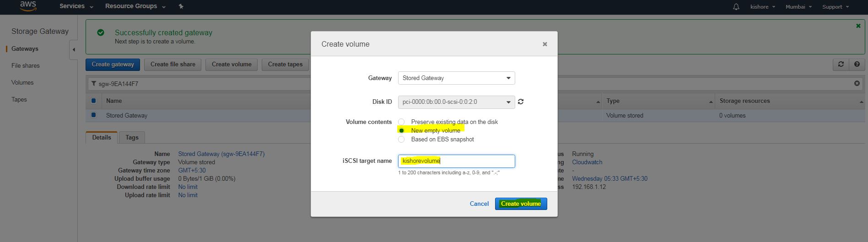868x242 pixels.
Task: Click the gateway list refresh icon
Action: 841,65
